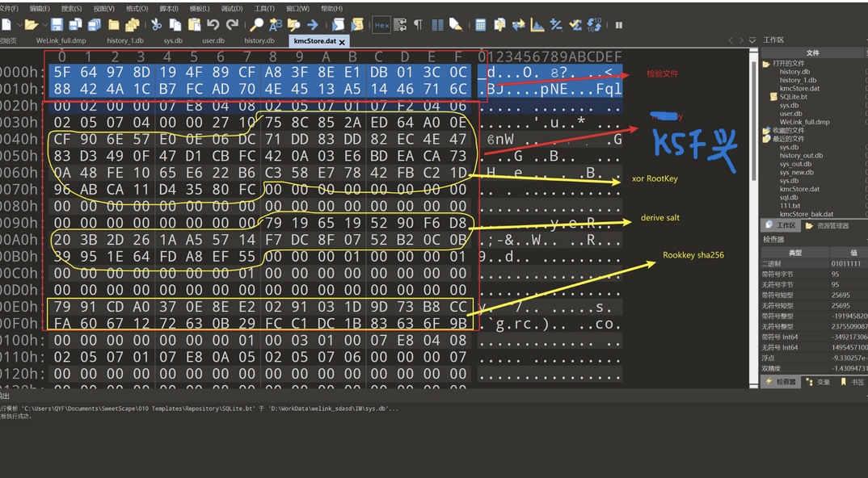Select 111.txt in recent files
This screenshot has height=478, width=868.
click(x=790, y=206)
